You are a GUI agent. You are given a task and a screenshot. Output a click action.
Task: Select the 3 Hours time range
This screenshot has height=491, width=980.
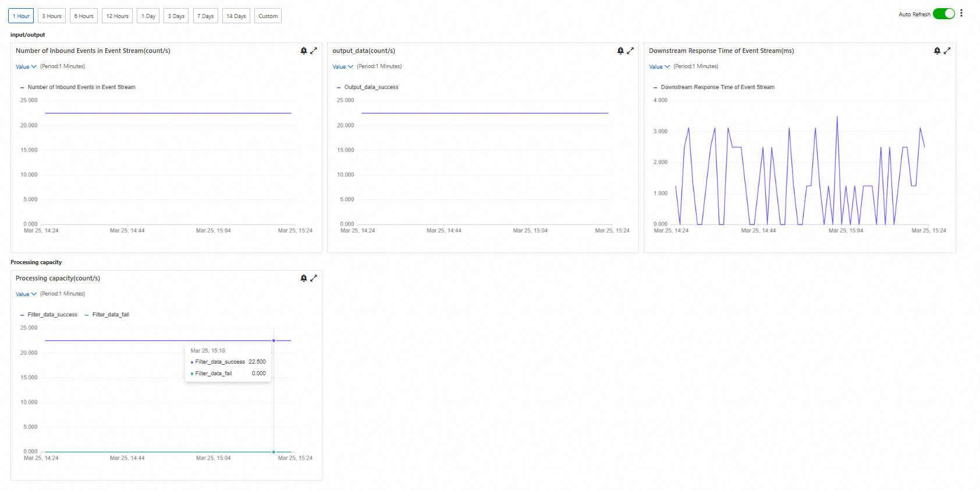(x=52, y=16)
